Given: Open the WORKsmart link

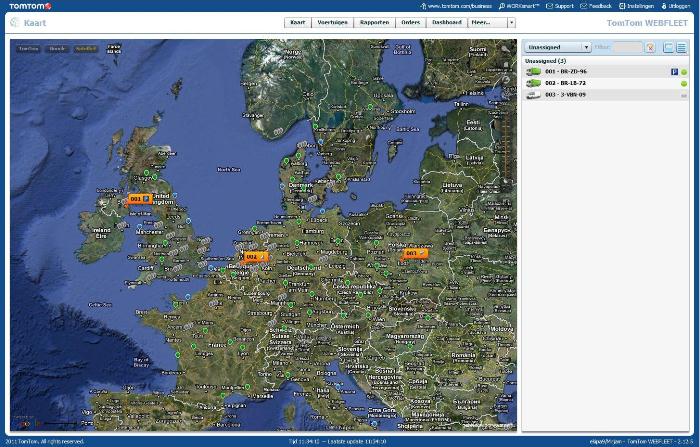Looking at the screenshot, I should coord(519,6).
